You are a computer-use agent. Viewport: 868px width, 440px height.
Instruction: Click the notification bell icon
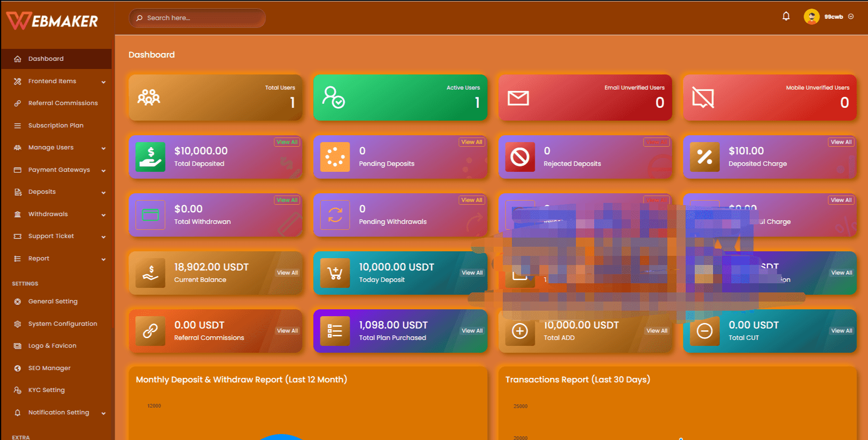(786, 16)
